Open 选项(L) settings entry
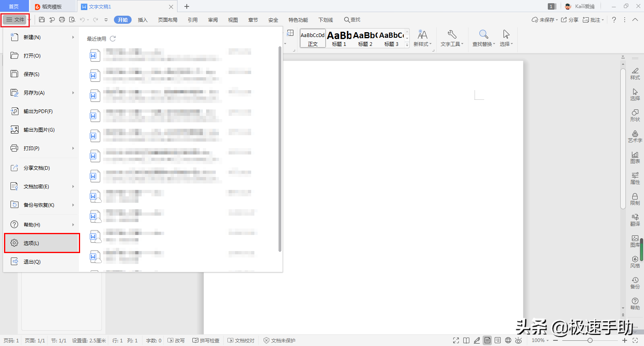Screen dimensions: 644x346 [x=41, y=243]
